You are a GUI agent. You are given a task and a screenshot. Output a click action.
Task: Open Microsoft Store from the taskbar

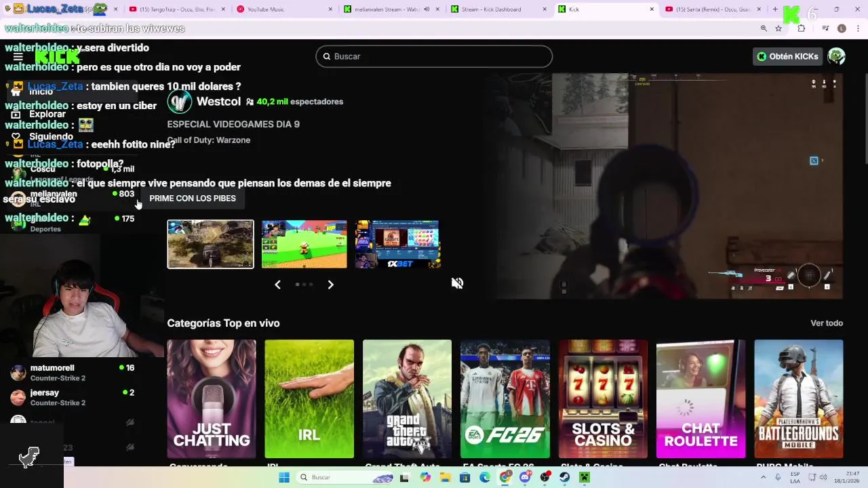[x=465, y=477]
